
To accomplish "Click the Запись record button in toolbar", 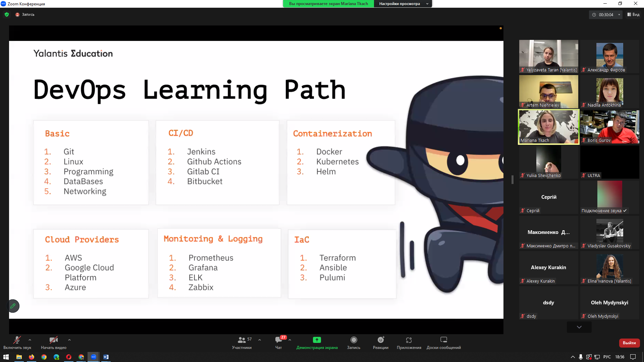I will pyautogui.click(x=354, y=343).
